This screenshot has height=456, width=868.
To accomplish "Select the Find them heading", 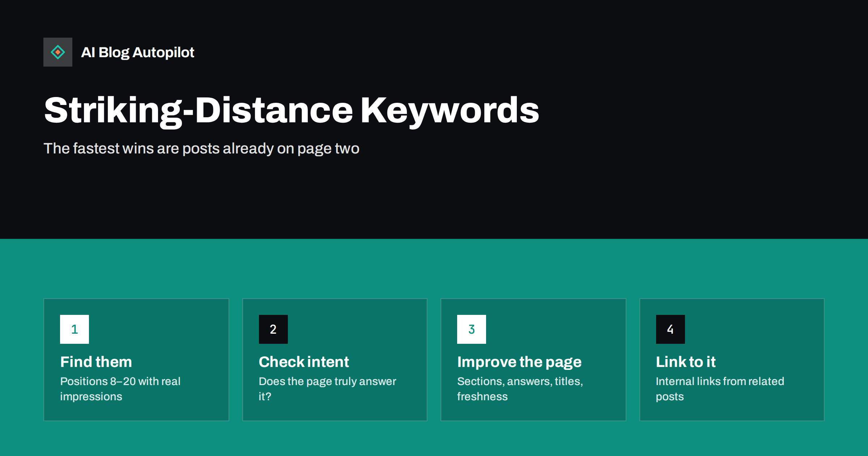I will [x=96, y=362].
